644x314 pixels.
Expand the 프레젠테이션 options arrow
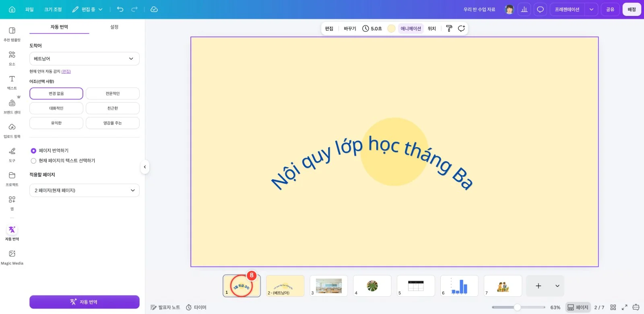click(591, 9)
